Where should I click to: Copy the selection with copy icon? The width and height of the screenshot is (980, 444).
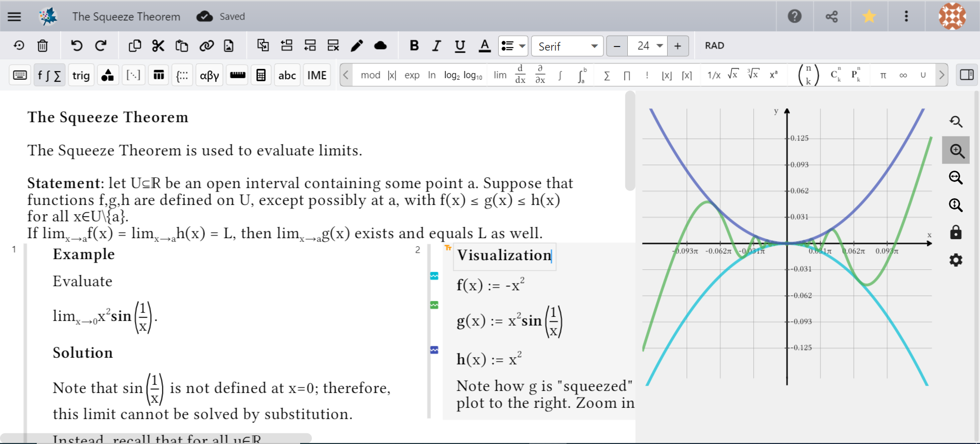tap(135, 46)
